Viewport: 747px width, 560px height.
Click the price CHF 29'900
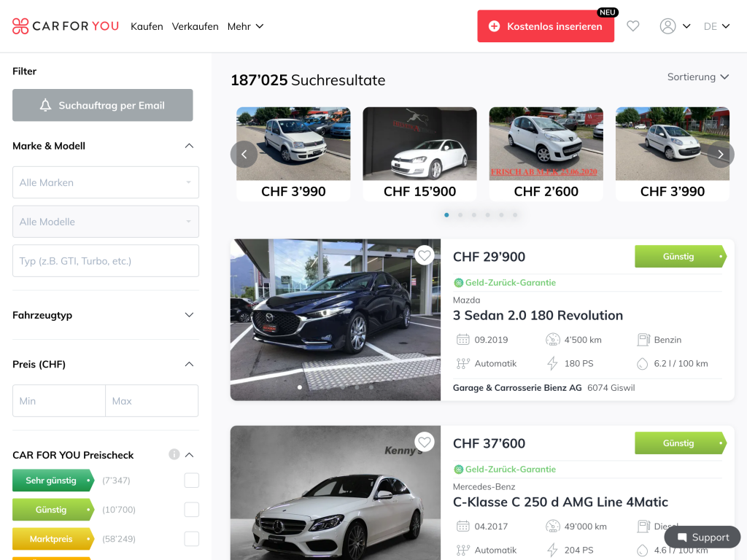(489, 257)
